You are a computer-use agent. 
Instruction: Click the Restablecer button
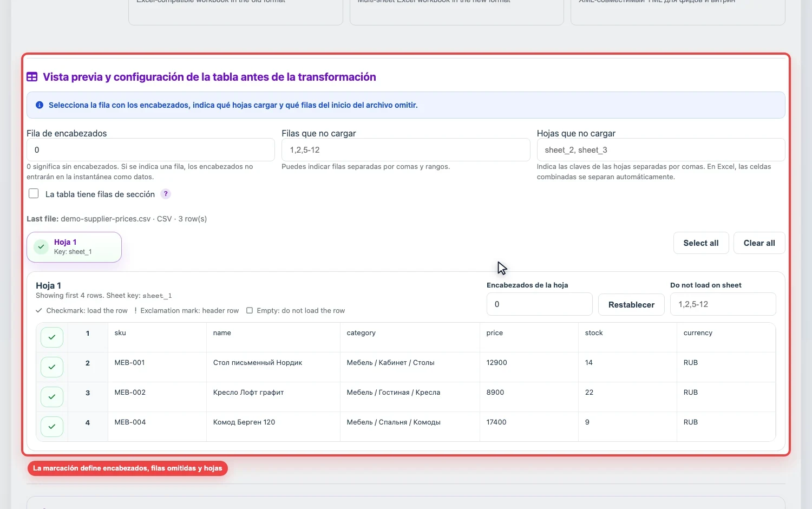click(631, 304)
